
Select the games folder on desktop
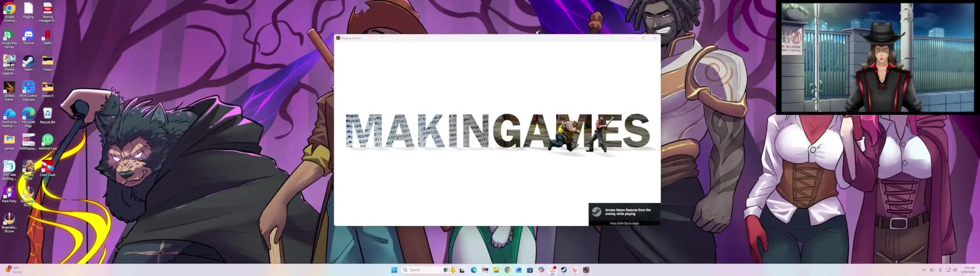point(9,142)
